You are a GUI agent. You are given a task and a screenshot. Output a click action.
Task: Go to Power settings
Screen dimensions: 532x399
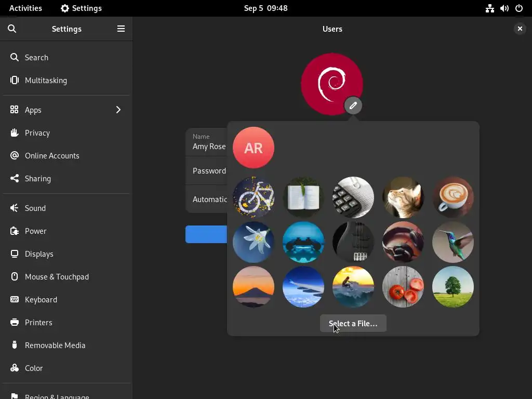pos(66,231)
